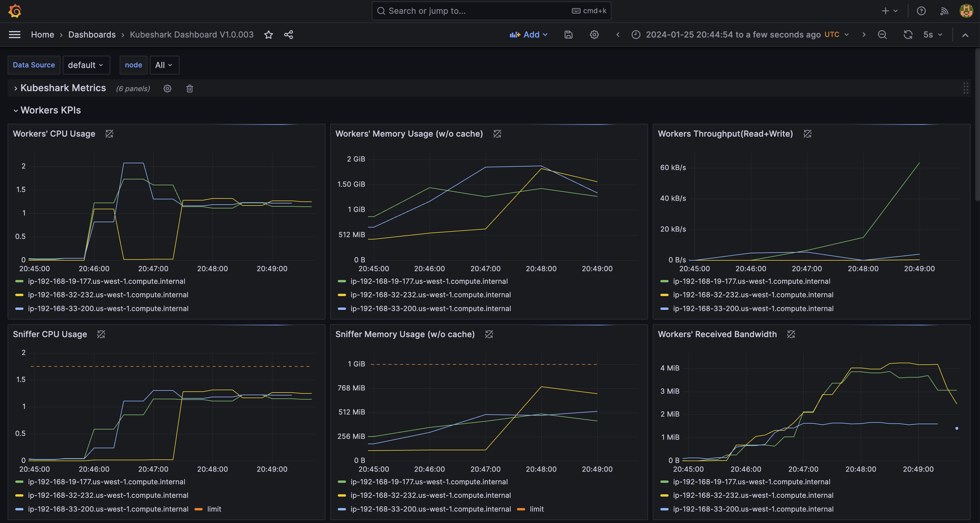Screen dimensions: 980x523
Task: Open the 5s refresh interval menu
Action: pos(933,35)
